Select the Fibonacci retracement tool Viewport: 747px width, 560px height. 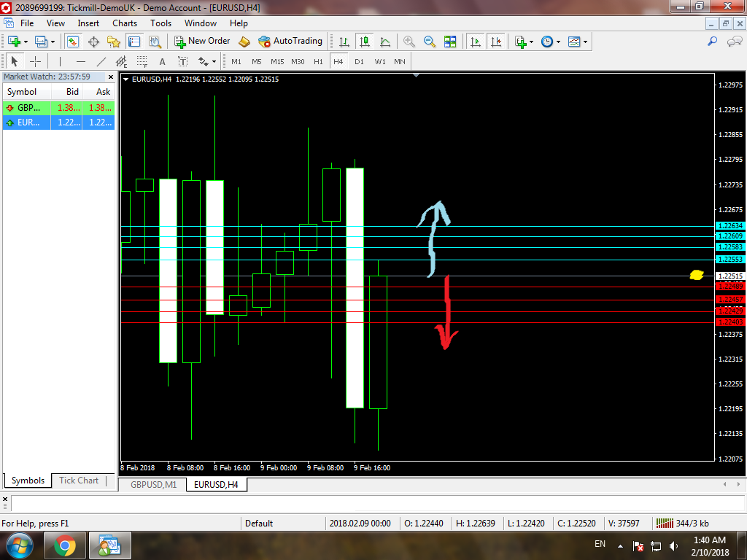142,61
